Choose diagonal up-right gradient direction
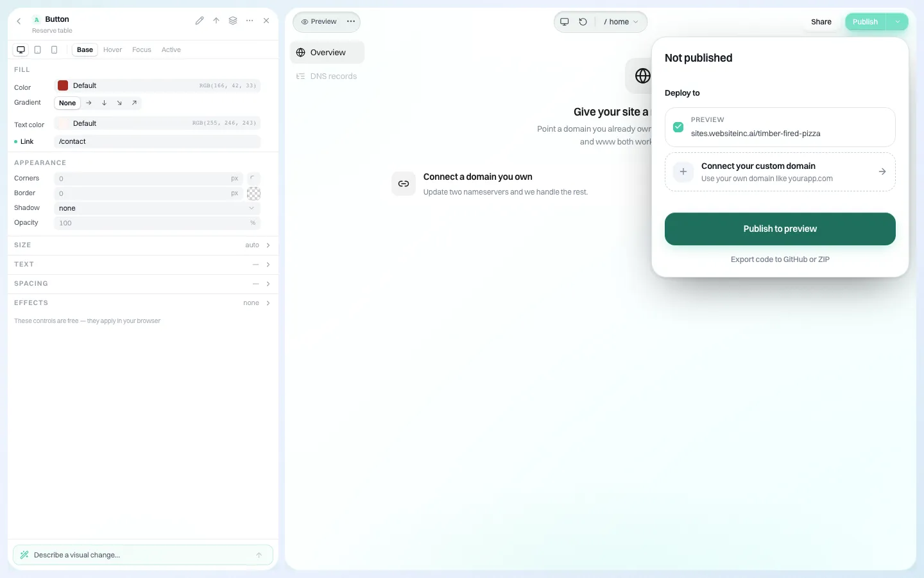 click(x=134, y=103)
